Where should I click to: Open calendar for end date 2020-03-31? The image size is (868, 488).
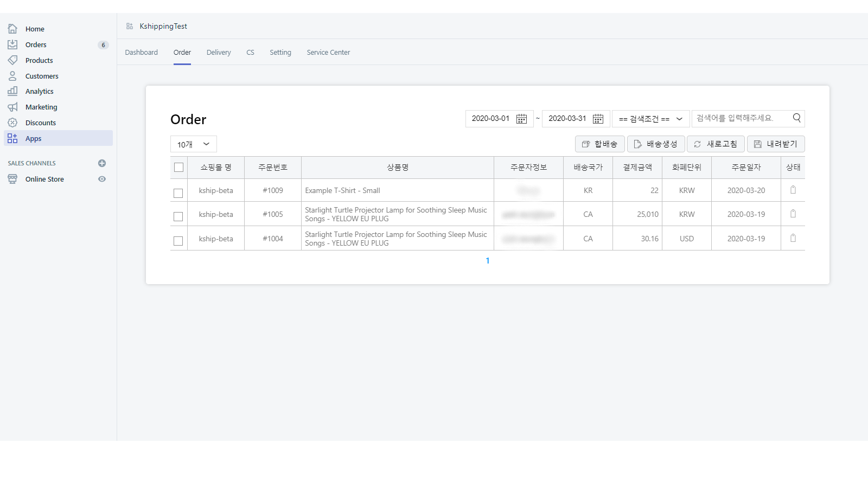[598, 119]
